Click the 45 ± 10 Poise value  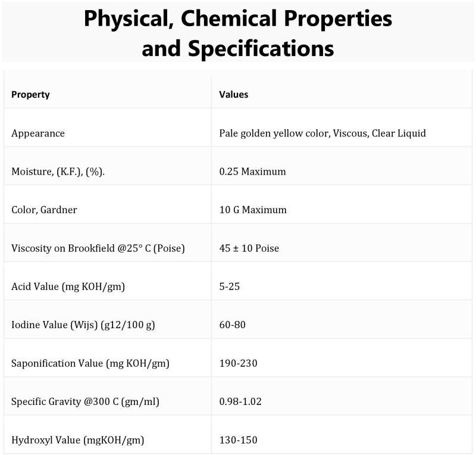pos(249,248)
